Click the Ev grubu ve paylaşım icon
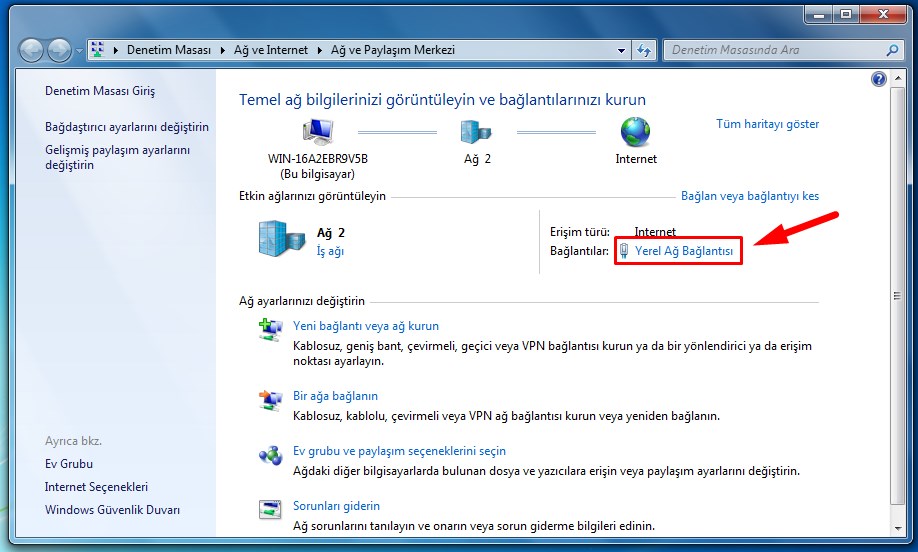This screenshot has height=552, width=918. pos(270,457)
